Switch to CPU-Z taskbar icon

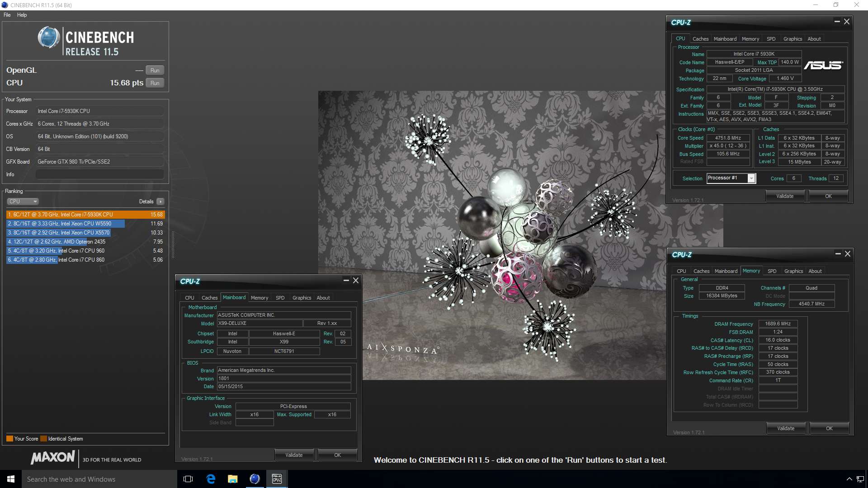[x=277, y=479]
